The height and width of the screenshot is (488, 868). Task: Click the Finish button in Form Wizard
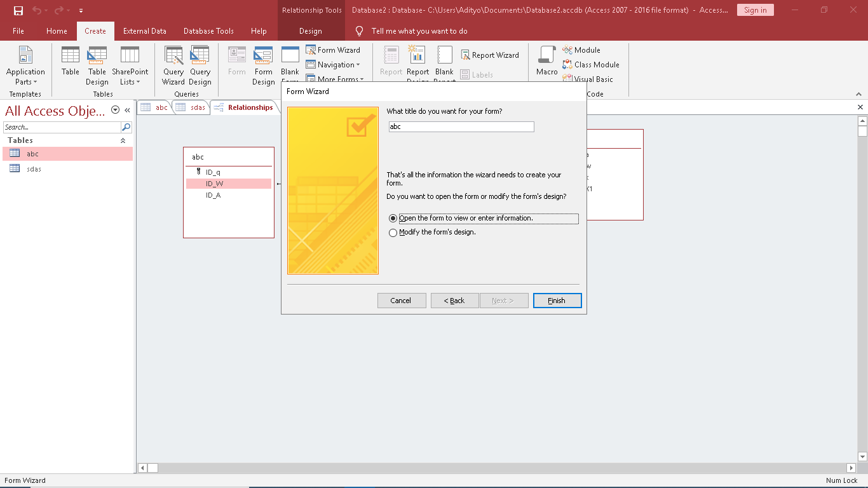coord(557,301)
